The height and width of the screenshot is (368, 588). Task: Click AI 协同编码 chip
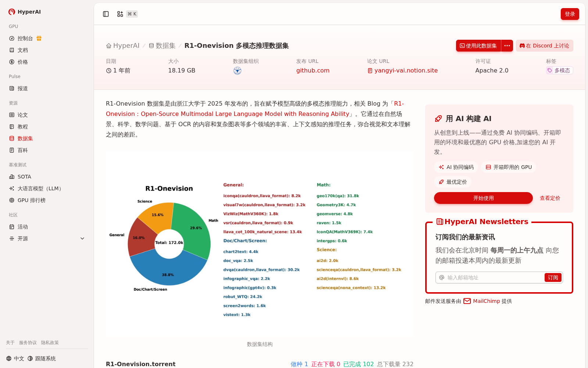point(456,167)
